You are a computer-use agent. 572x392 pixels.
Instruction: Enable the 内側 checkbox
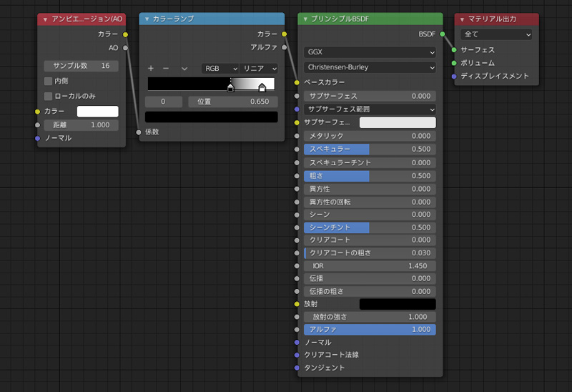point(49,81)
